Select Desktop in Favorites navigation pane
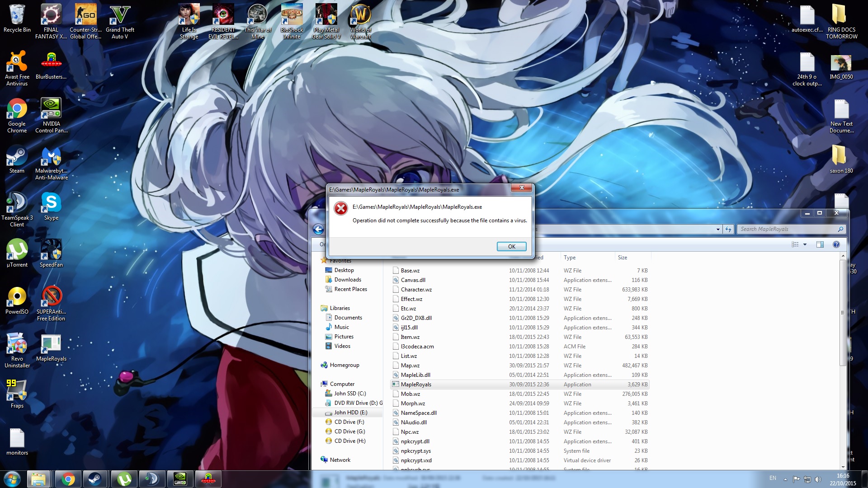The width and height of the screenshot is (868, 488). [x=344, y=270]
